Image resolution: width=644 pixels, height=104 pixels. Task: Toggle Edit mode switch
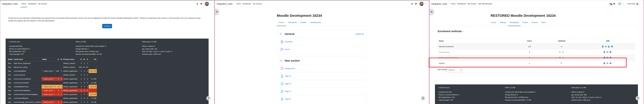[x=638, y=4]
